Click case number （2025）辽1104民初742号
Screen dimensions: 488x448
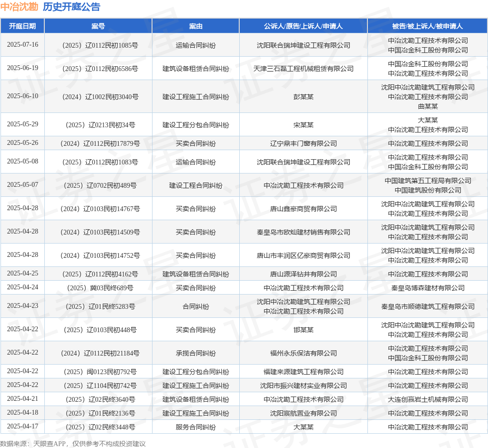point(100,386)
